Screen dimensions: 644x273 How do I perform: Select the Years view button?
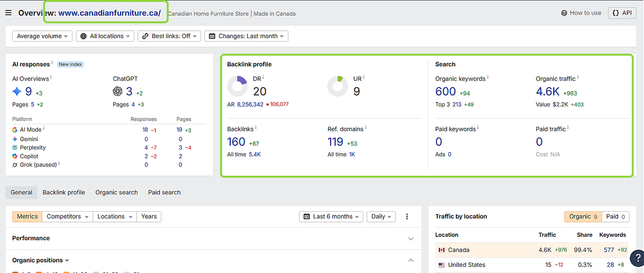(149, 217)
